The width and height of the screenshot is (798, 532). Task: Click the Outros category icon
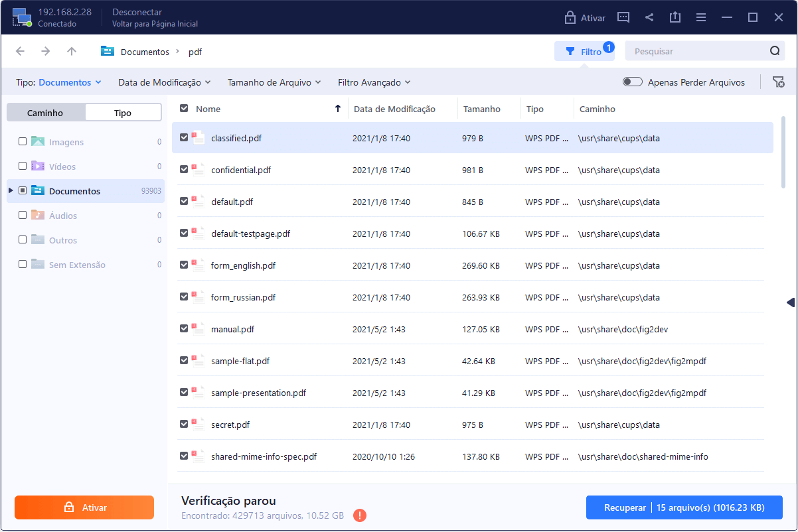(38, 239)
